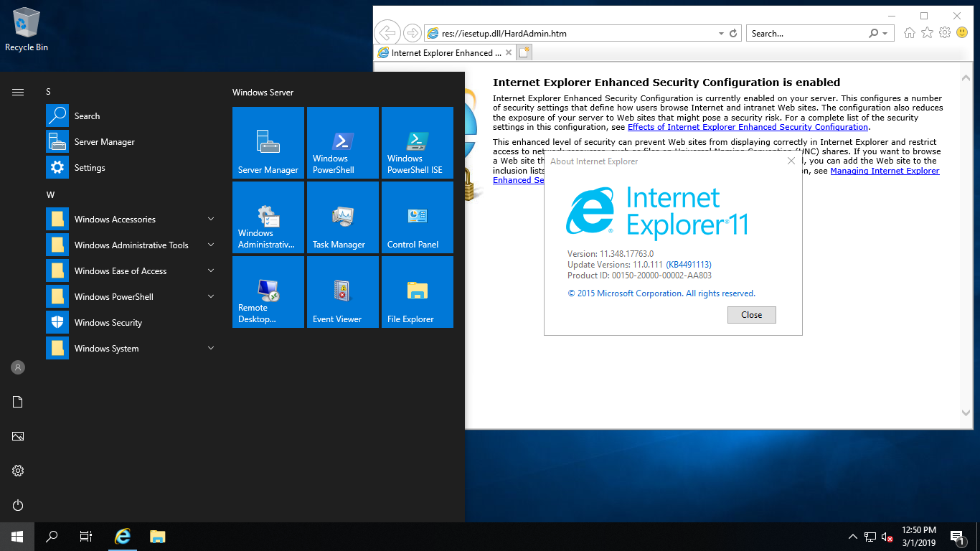This screenshot has height=551, width=980.
Task: Click the taskbar clock showing 12:50 PM
Action: tap(918, 537)
